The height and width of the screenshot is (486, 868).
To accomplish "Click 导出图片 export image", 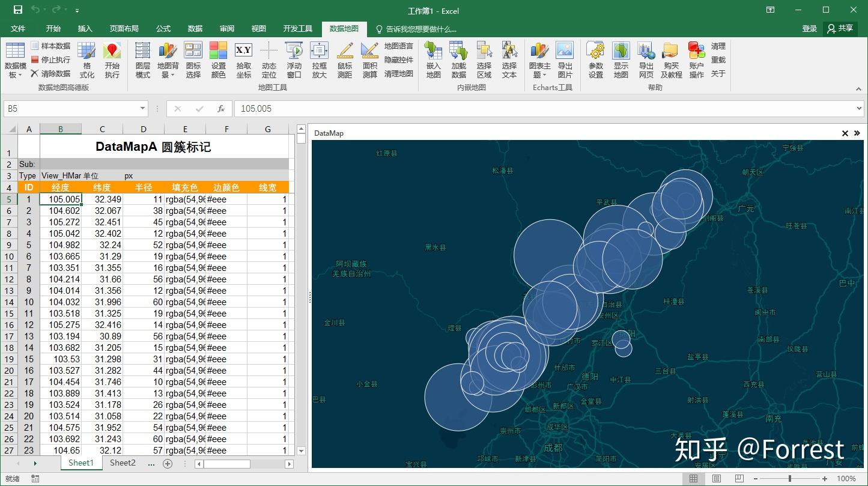I will (565, 60).
